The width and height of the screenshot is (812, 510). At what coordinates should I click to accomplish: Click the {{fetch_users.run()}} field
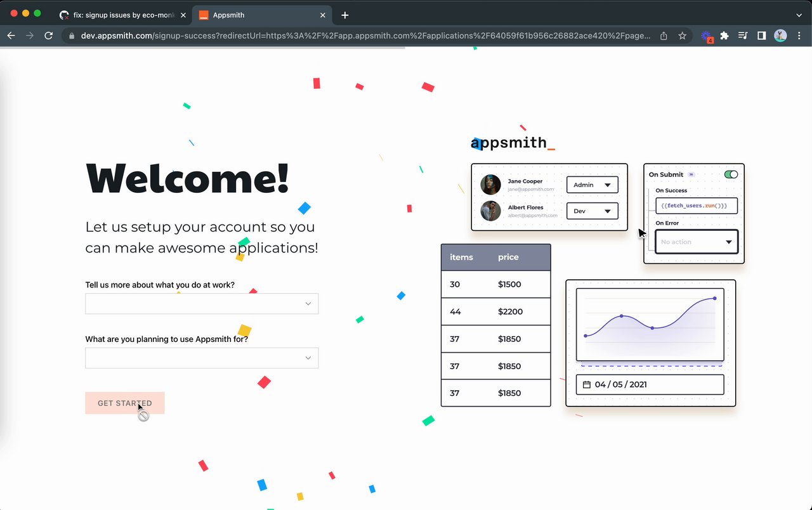(x=696, y=206)
